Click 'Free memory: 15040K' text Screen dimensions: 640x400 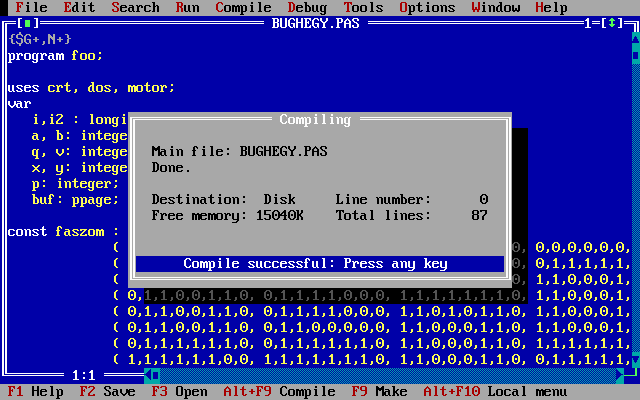227,216
